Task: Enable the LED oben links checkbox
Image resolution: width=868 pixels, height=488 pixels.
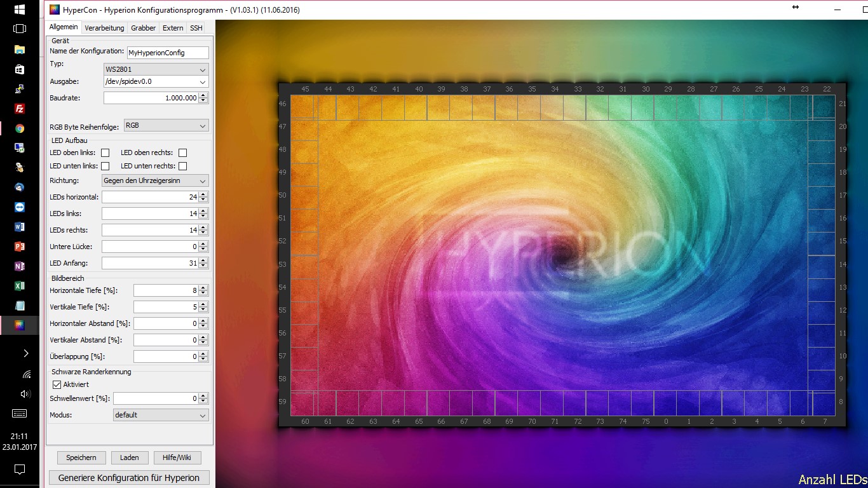Action: pyautogui.click(x=105, y=152)
